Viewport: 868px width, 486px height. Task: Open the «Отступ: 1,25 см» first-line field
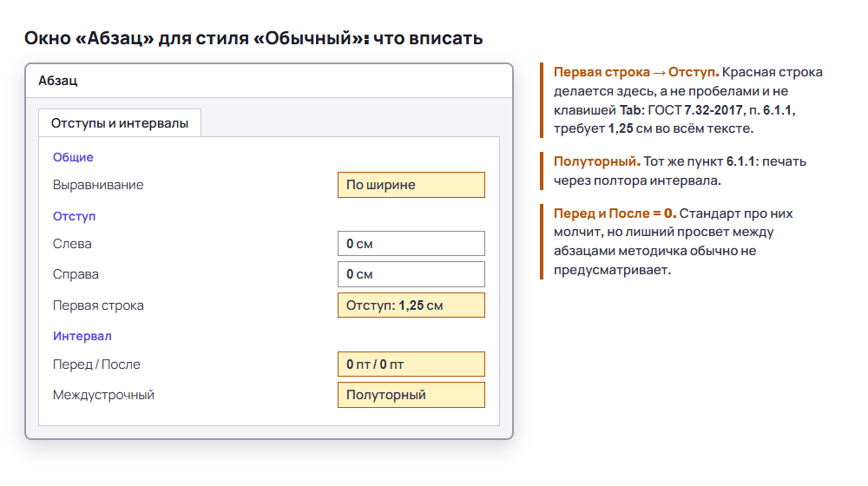coord(411,305)
